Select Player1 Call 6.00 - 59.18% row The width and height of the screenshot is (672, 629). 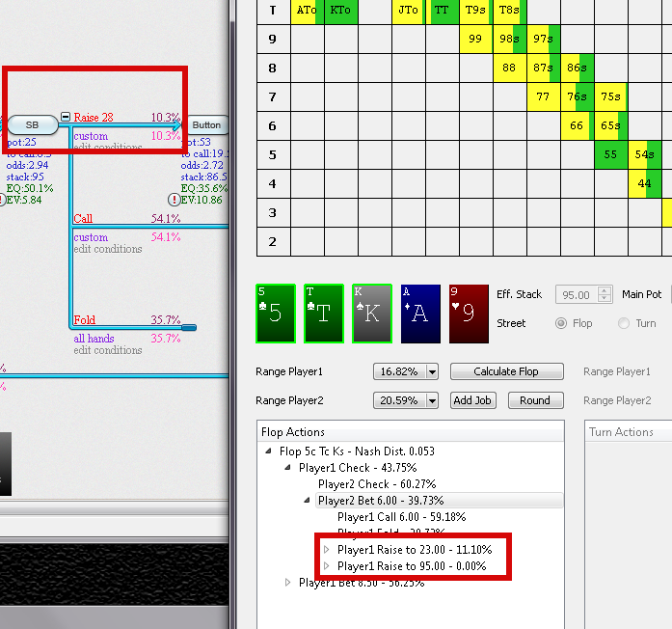pyautogui.click(x=402, y=517)
